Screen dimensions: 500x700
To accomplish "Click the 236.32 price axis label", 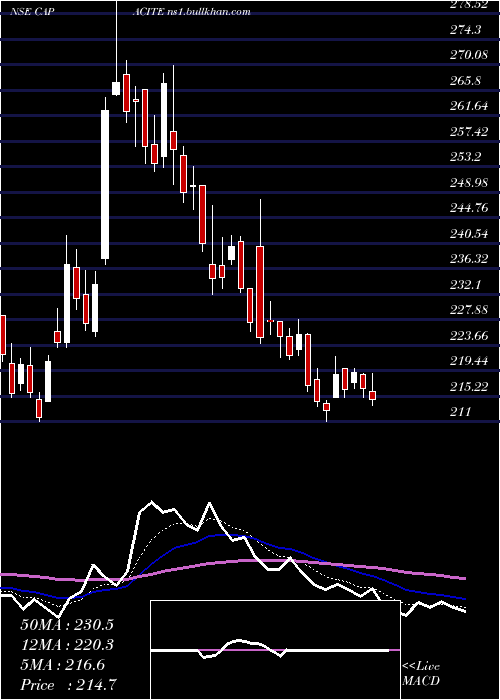I will click(468, 259).
